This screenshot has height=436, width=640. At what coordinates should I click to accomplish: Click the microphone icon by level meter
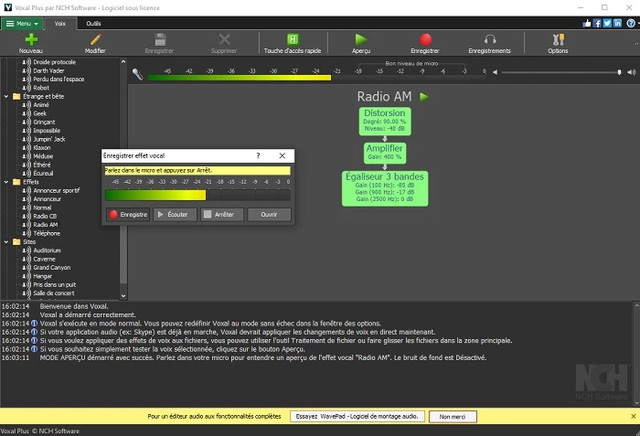(x=138, y=74)
